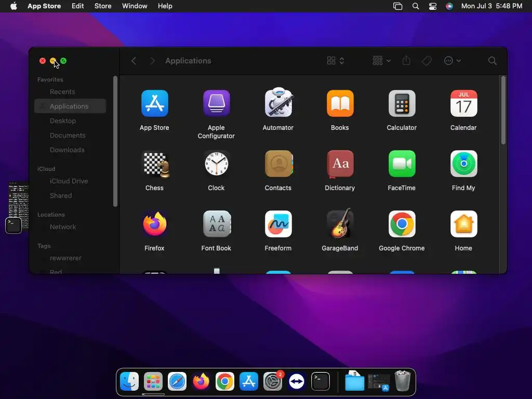Go back with the left chevron
This screenshot has height=399, width=532.
tap(134, 61)
